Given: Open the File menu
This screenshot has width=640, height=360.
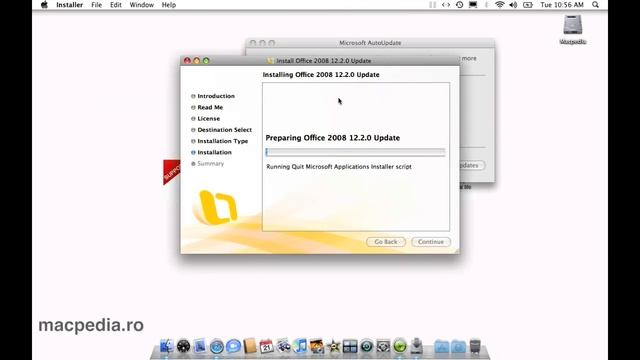Looking at the screenshot, I should click(96, 5).
